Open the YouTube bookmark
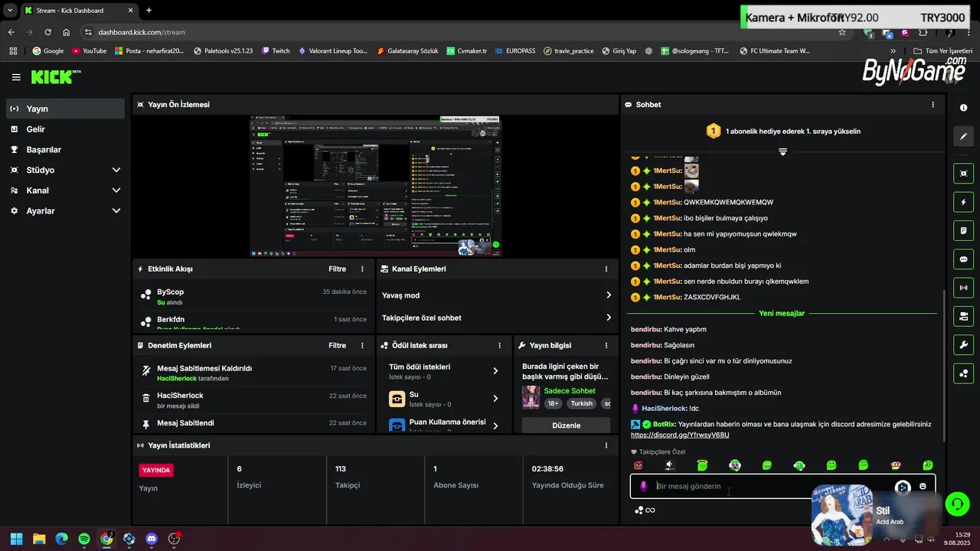 coord(89,51)
